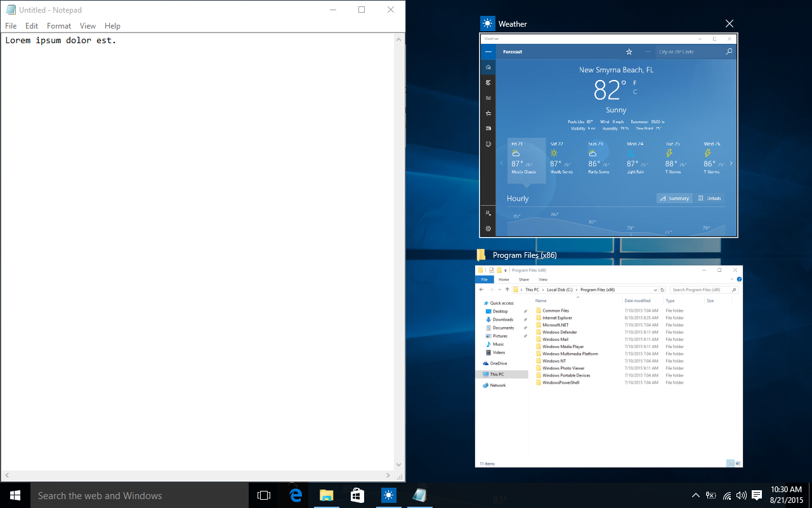812x508 pixels.
Task: Show hidden system tray icons
Action: coord(696,495)
